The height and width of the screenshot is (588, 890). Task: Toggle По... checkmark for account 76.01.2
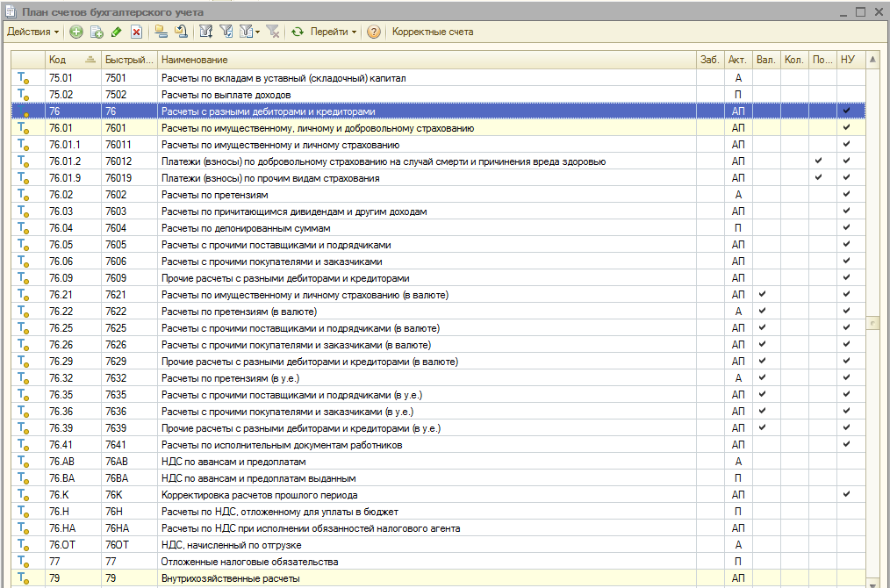pos(818,161)
